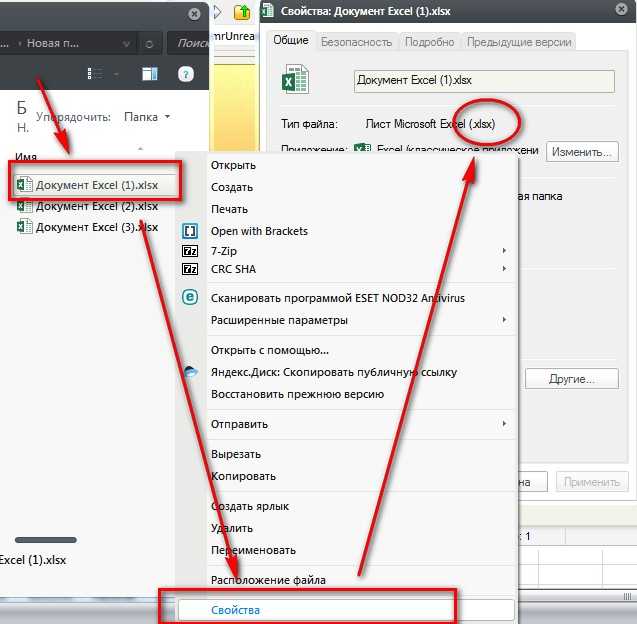Select file Документ Excel (3).xlsx in list

[87, 227]
